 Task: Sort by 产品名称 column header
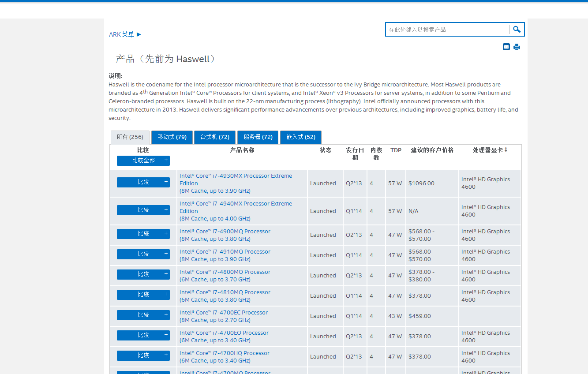(242, 150)
